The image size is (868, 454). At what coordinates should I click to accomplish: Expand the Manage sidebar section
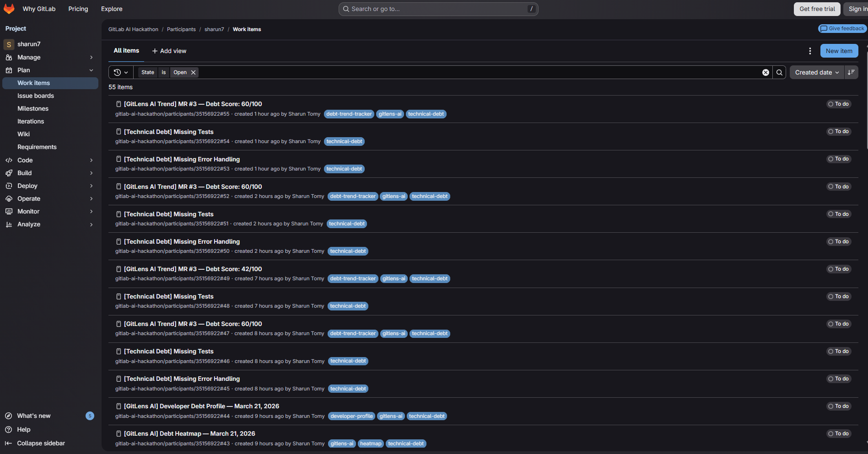point(50,57)
